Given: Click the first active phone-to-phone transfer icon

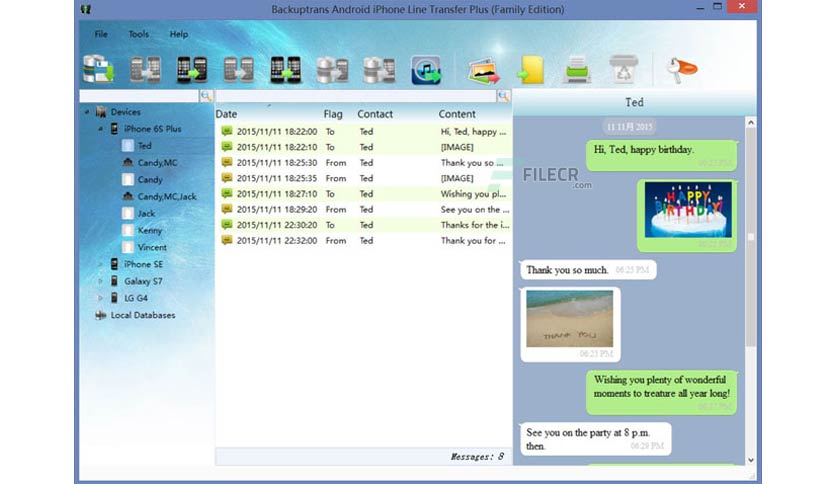Looking at the screenshot, I should click(x=192, y=69).
